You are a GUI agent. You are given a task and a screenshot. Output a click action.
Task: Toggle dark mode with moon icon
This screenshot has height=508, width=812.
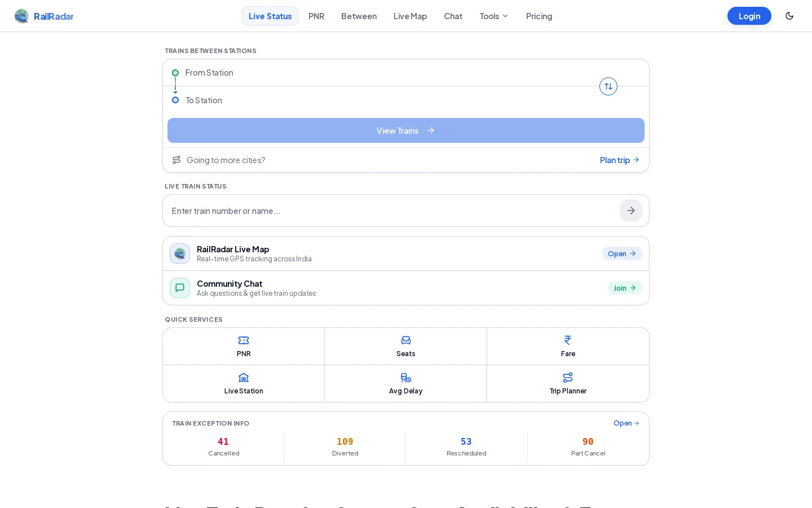coord(789,16)
